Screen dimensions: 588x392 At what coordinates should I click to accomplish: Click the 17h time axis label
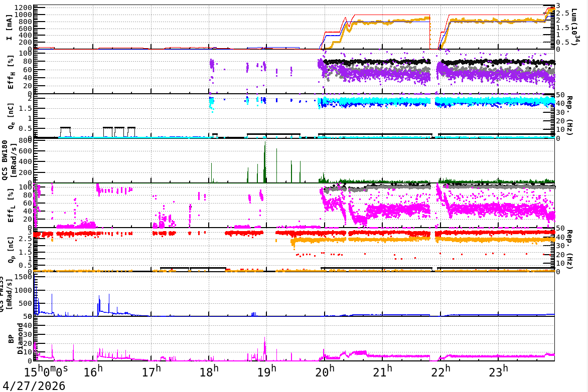pos(151,372)
